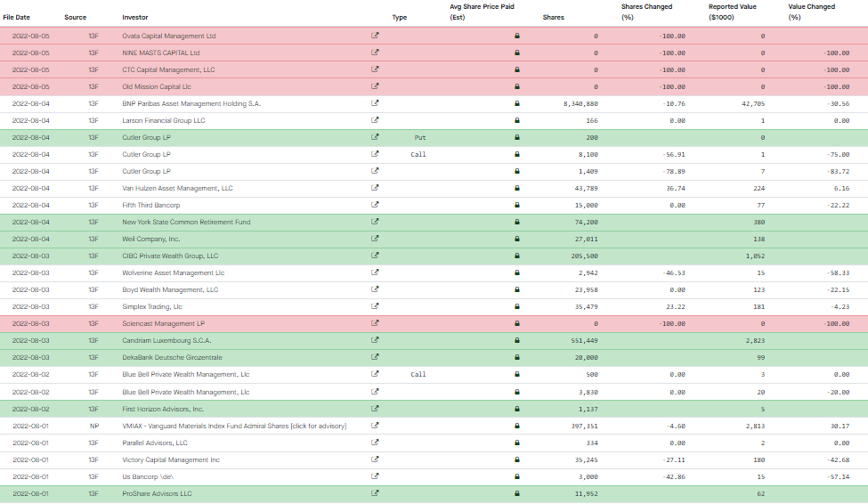Click lock icon in Simplex Trading row
Screen dimensions: 868x504
517,306
